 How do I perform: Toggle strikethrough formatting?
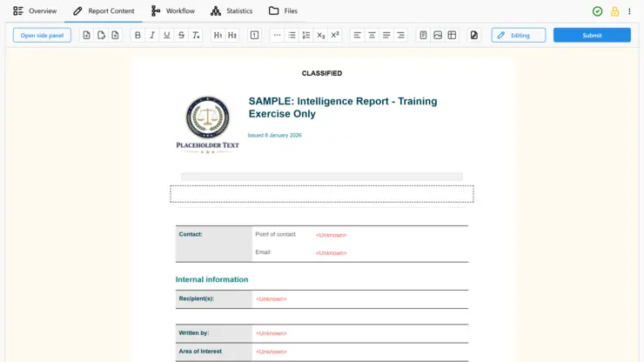click(181, 36)
